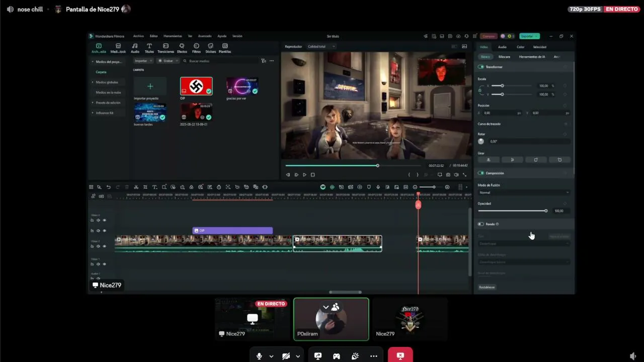This screenshot has width=644, height=362.
Task: Switch to the Velocidad properties tab
Action: tap(540, 47)
